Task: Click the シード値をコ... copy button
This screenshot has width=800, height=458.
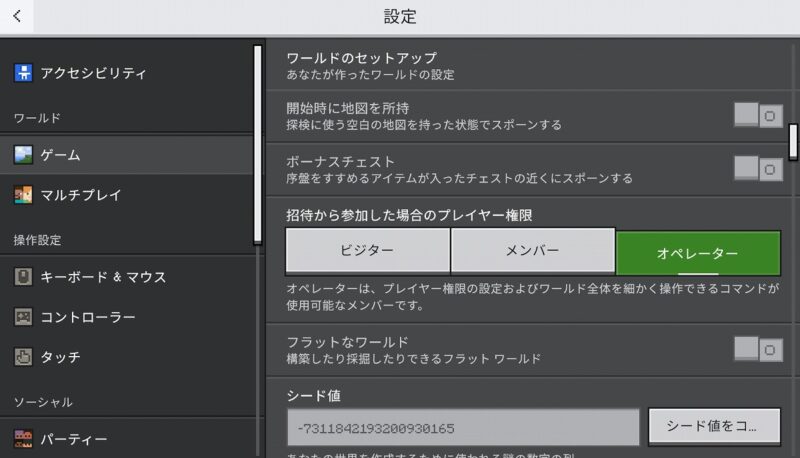Action: click(x=714, y=426)
